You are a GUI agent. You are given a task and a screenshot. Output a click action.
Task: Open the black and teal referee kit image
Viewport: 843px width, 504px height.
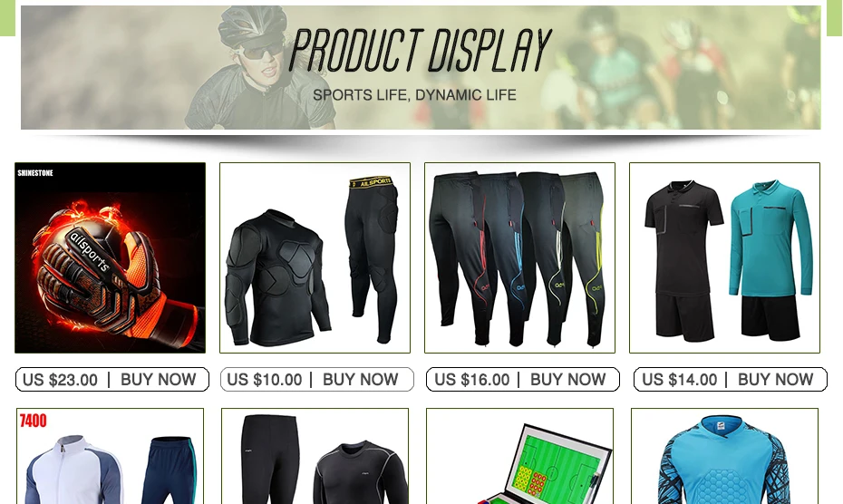[x=725, y=257]
